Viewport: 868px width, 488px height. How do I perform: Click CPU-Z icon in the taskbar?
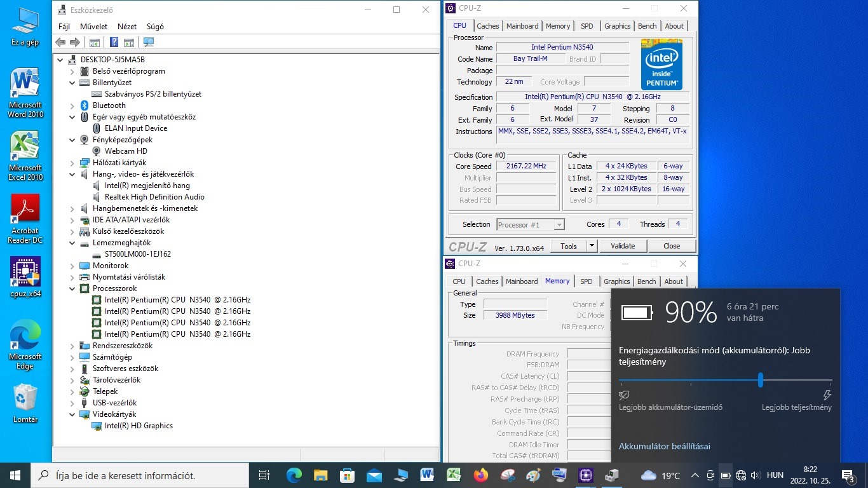tap(585, 475)
